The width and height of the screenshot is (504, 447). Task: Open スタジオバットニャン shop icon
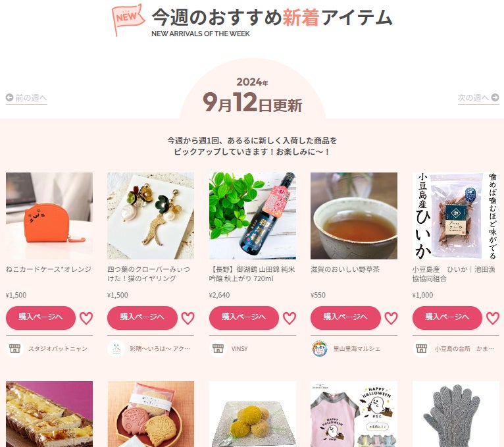click(14, 349)
